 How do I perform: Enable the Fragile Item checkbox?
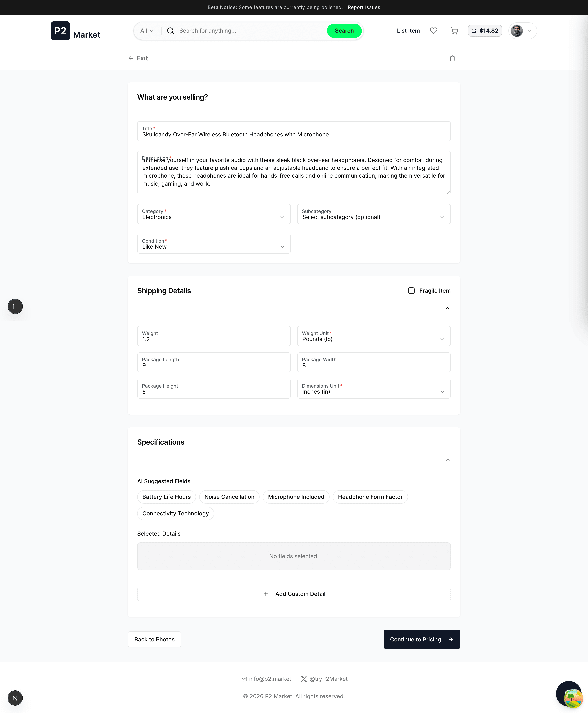(x=411, y=291)
